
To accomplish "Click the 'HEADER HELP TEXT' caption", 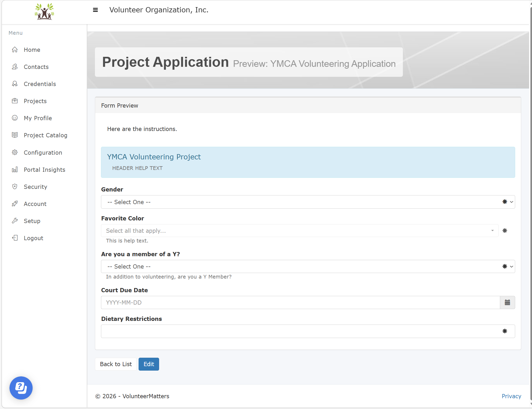I will coord(137,168).
